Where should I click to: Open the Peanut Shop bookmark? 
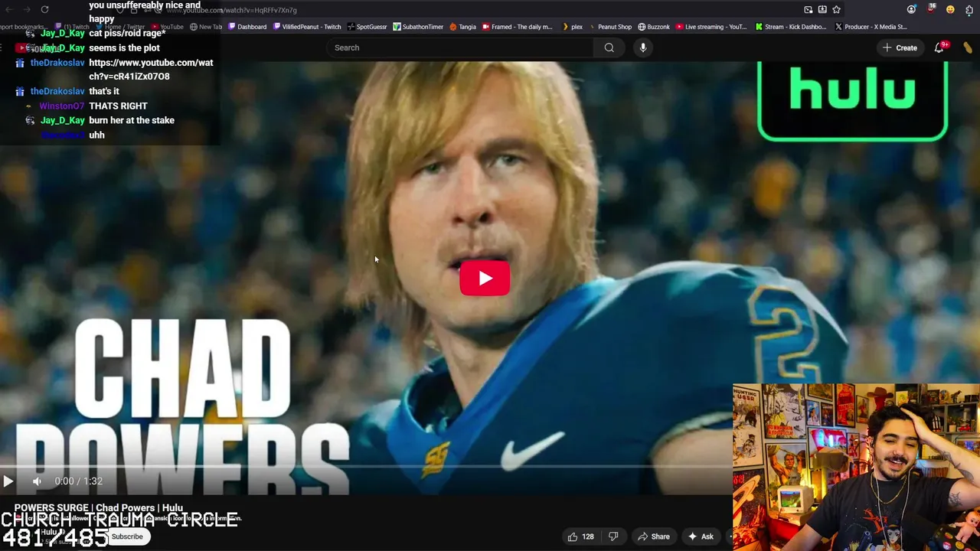(x=609, y=27)
